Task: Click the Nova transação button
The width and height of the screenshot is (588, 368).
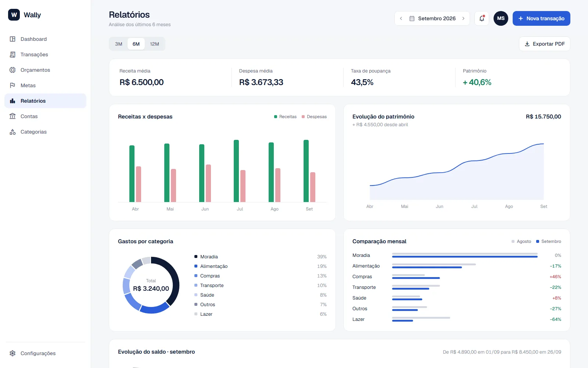Action: tap(541, 18)
